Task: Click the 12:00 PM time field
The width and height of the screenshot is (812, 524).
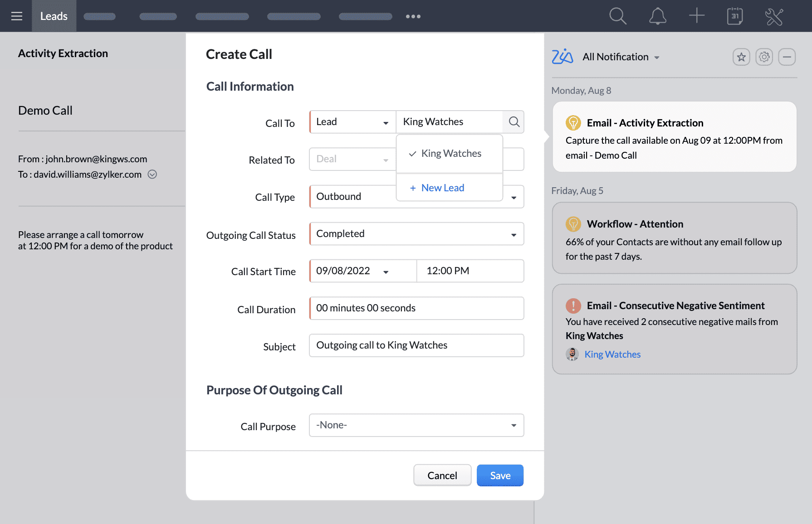Action: tap(470, 271)
